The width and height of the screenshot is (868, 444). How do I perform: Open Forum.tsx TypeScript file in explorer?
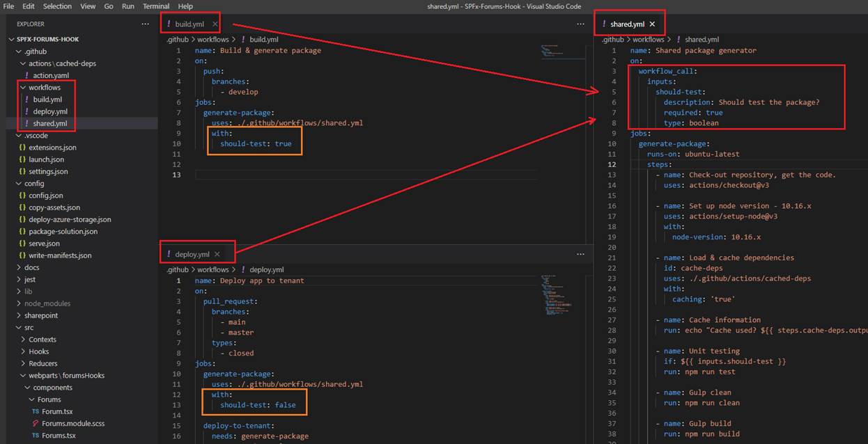[x=56, y=411]
